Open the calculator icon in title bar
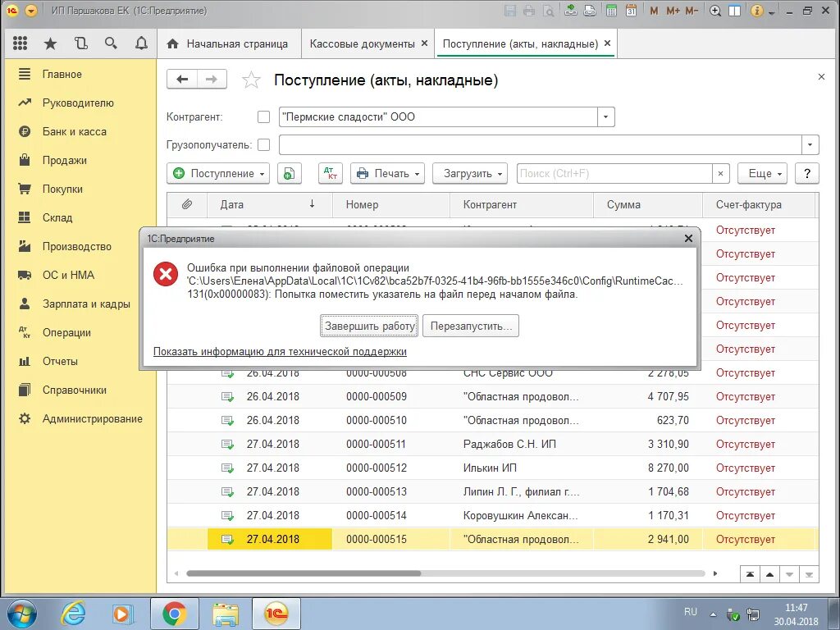 click(611, 10)
